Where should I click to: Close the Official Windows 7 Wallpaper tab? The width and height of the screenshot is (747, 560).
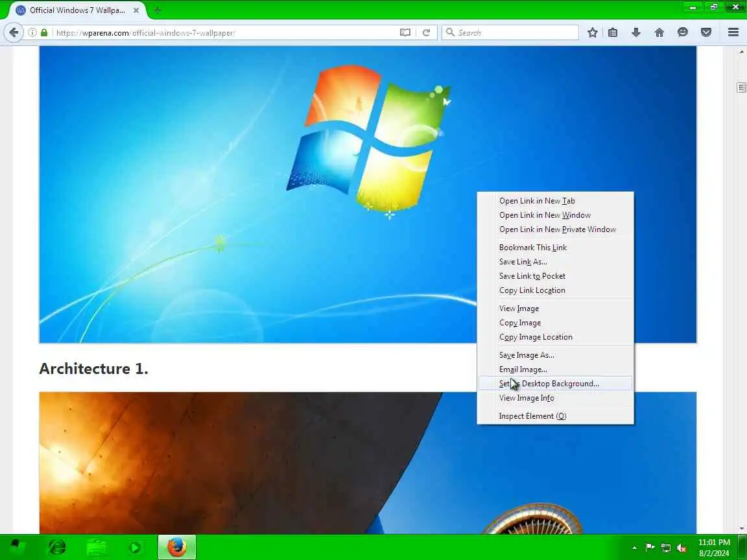pyautogui.click(x=136, y=10)
